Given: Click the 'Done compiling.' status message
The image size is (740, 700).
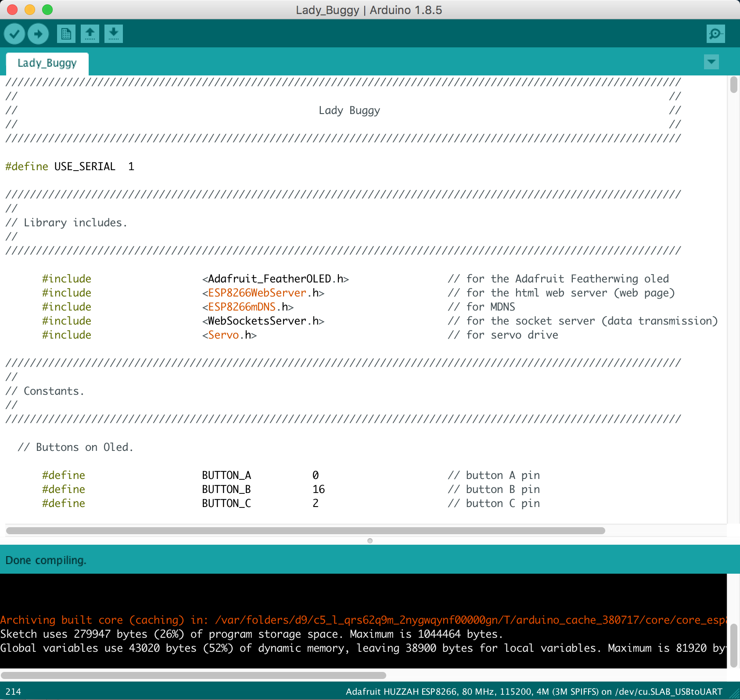Looking at the screenshot, I should click(46, 560).
